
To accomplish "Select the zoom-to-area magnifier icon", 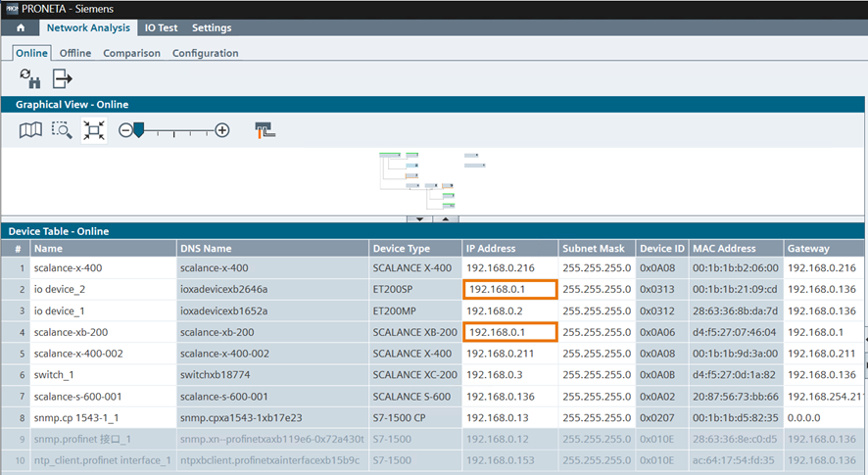I will click(x=62, y=130).
